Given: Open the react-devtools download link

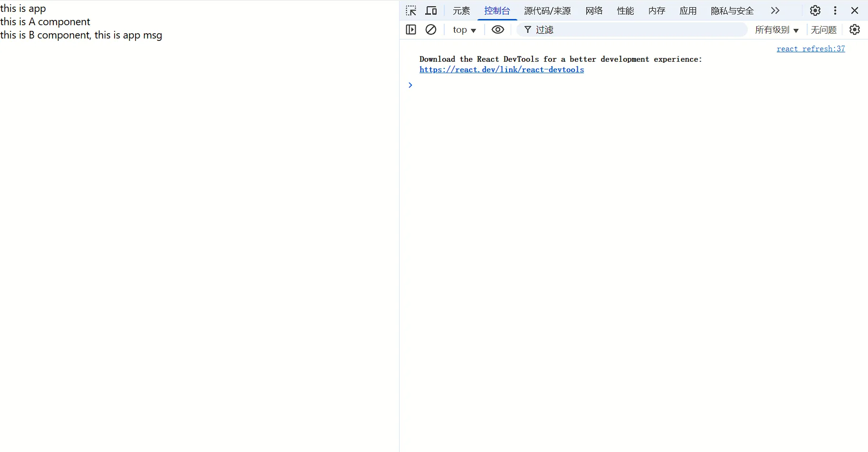Looking at the screenshot, I should (502, 70).
